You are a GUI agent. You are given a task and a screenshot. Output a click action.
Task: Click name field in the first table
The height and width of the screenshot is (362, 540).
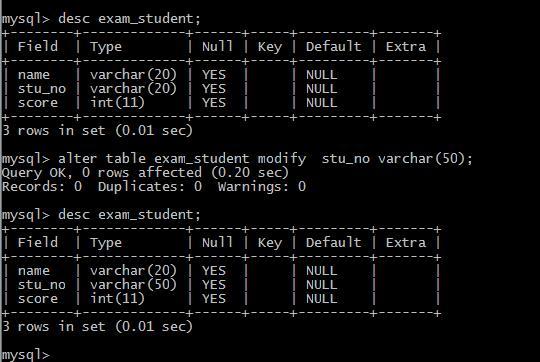click(34, 75)
